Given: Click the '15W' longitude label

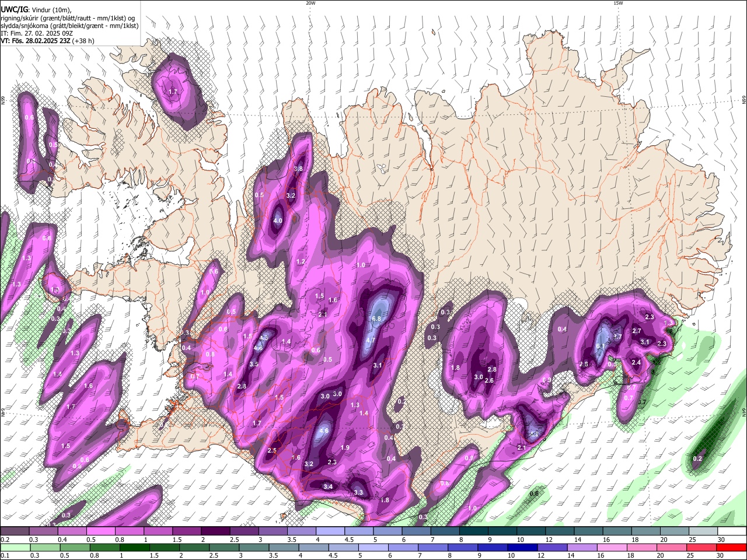Looking at the screenshot, I should coord(618,3).
